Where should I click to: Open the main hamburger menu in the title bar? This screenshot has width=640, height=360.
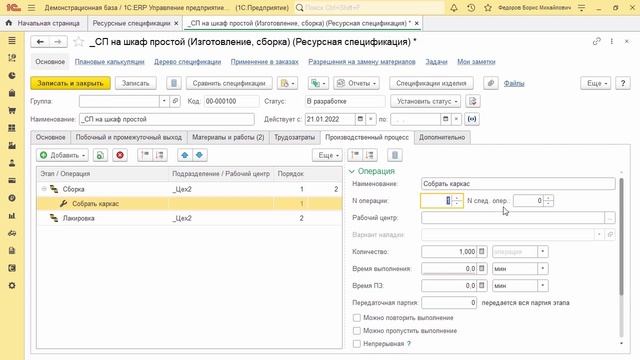click(x=31, y=8)
